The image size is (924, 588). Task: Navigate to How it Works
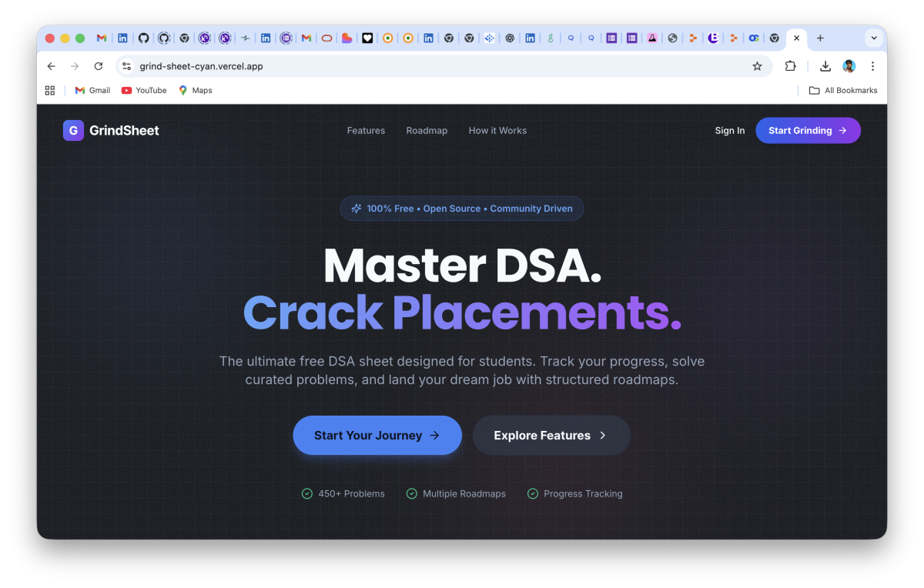tap(497, 131)
